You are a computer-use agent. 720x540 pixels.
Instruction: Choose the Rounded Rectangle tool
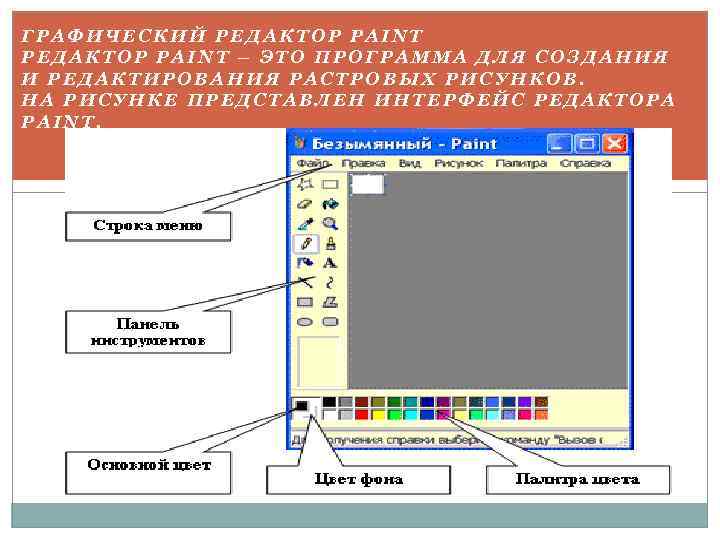(330, 322)
